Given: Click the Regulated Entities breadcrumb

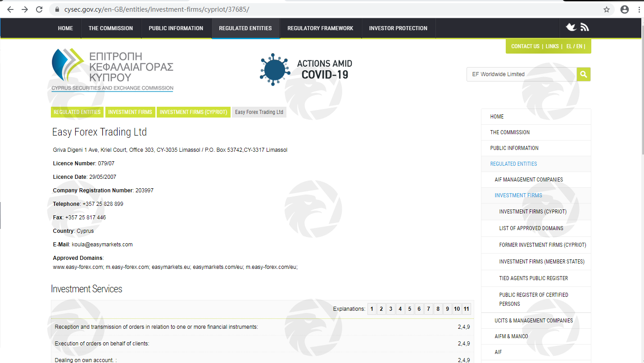Looking at the screenshot, I should coord(77,112).
